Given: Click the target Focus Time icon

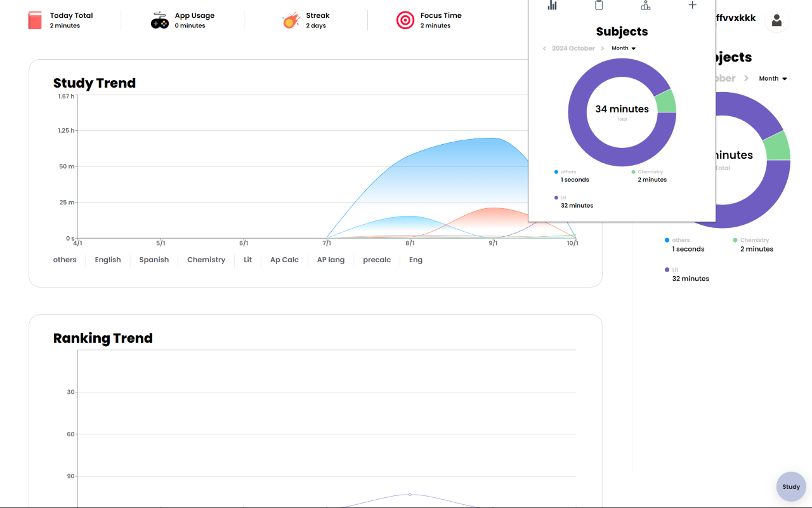Looking at the screenshot, I should coord(405,20).
